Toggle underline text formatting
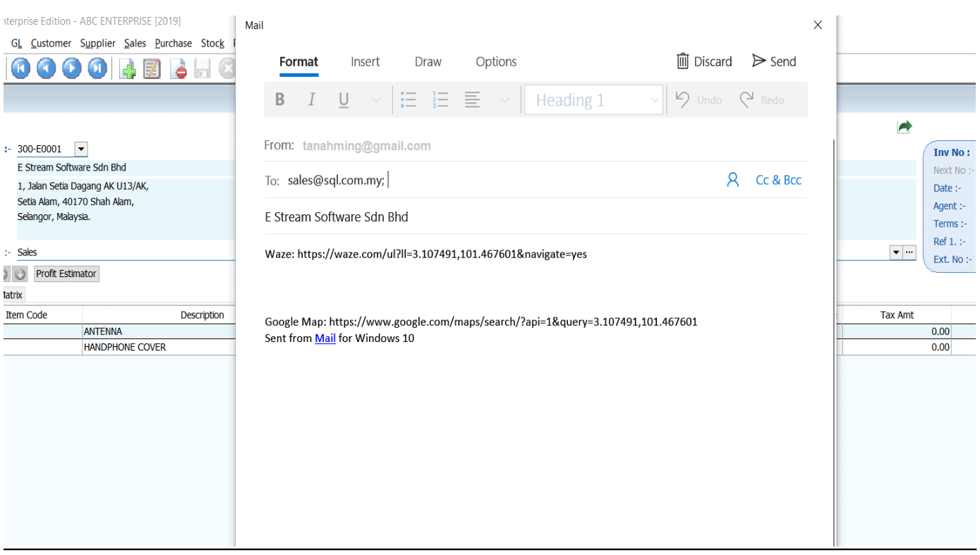 tap(344, 100)
